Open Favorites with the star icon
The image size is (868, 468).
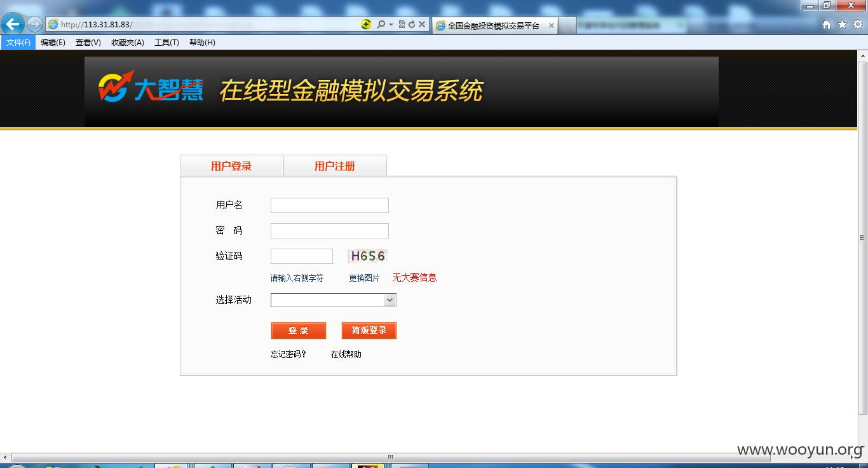(x=842, y=25)
